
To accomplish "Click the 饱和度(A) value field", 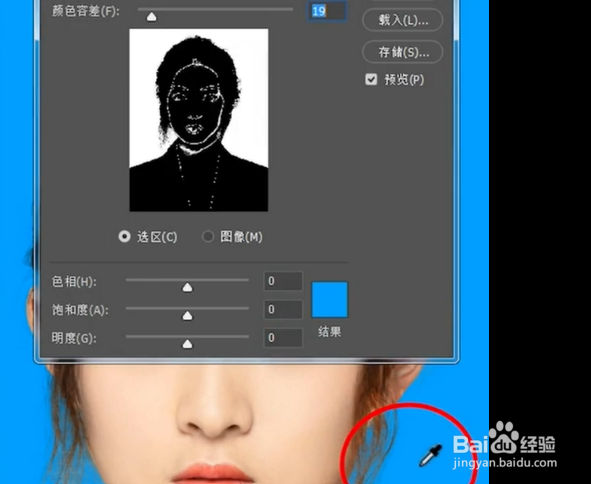I will click(x=283, y=309).
